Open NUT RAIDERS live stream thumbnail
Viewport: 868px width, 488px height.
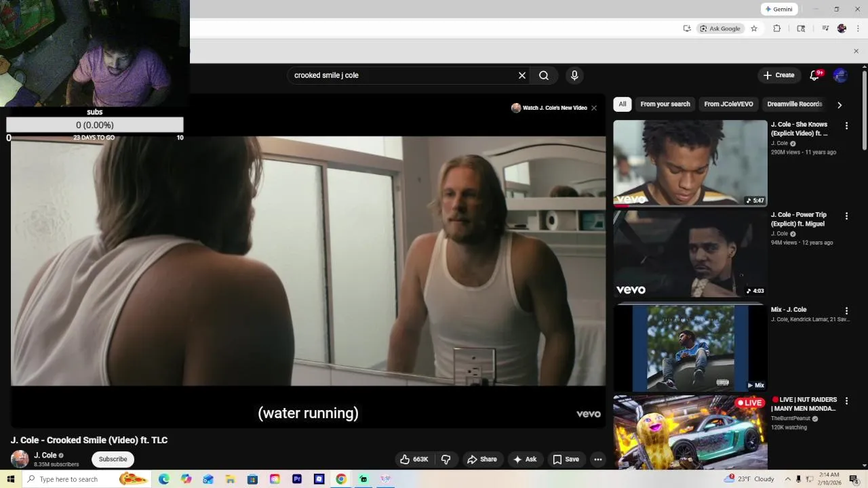pos(690,432)
